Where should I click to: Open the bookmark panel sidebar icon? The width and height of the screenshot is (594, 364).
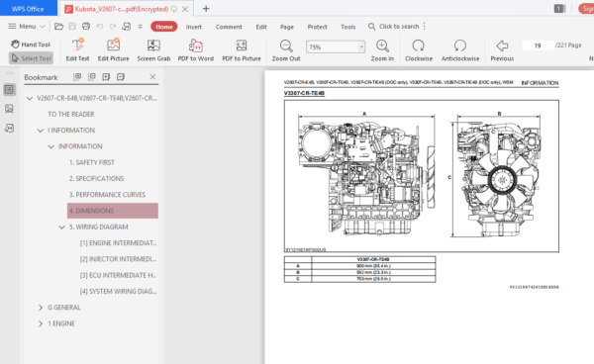10,90
